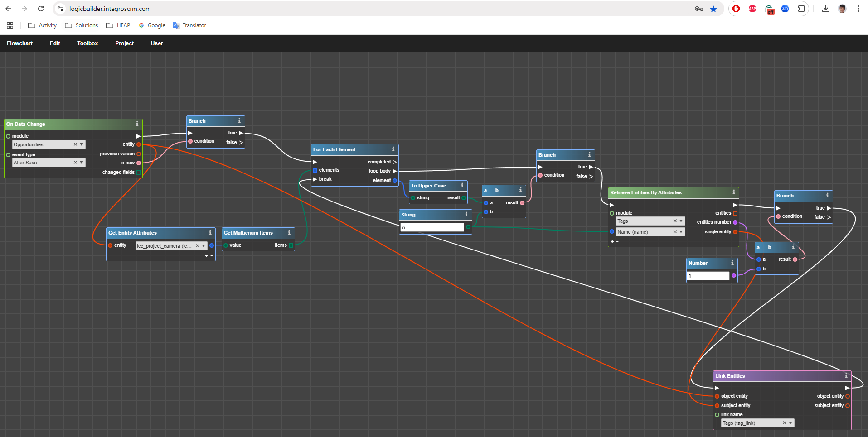Open info icon on first Branch node
This screenshot has height=437, width=868.
click(239, 120)
